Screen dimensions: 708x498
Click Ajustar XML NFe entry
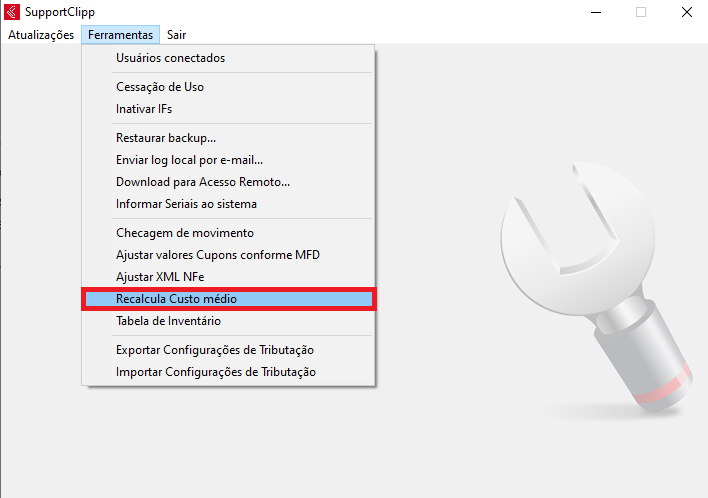point(159,277)
